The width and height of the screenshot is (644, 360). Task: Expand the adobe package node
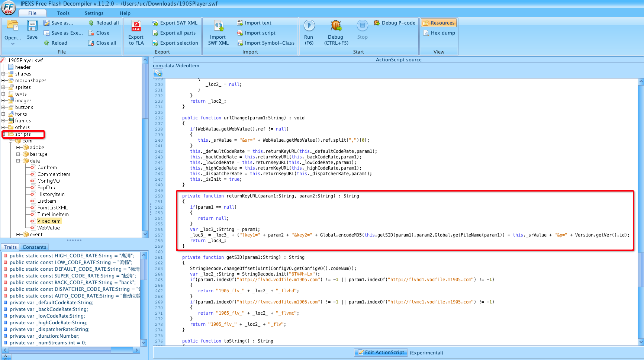coord(18,147)
